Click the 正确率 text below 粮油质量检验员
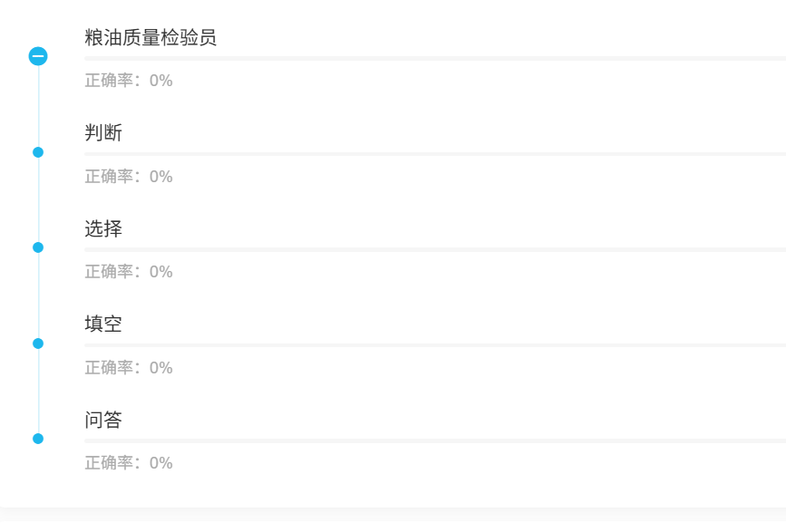Viewport: 786px width, 532px height. (x=129, y=81)
